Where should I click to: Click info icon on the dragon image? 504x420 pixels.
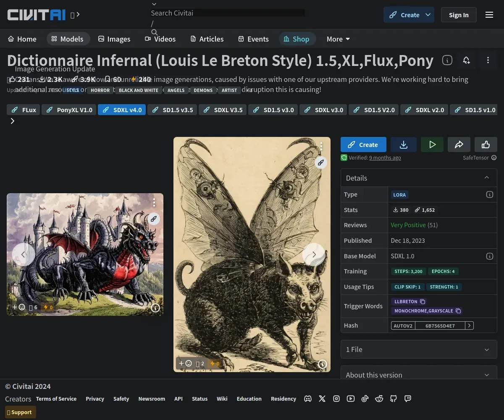[x=155, y=308]
